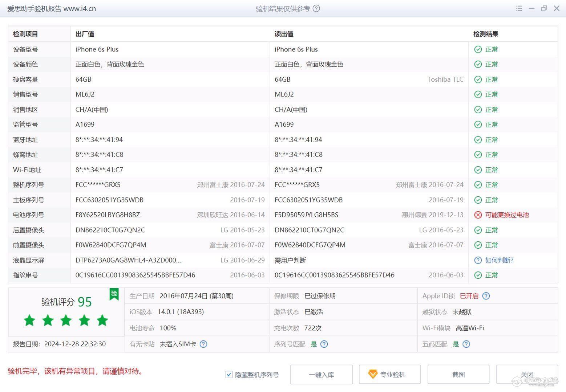566x392 pixels.
Task: Click the help icon next to Apple ID锁
Action: coord(486,296)
